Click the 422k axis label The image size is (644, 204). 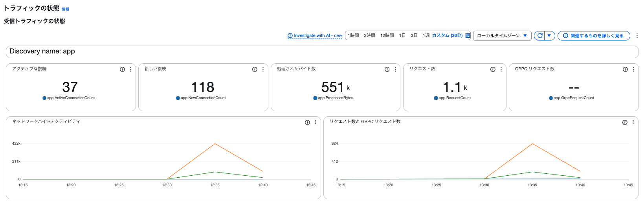[x=16, y=143]
